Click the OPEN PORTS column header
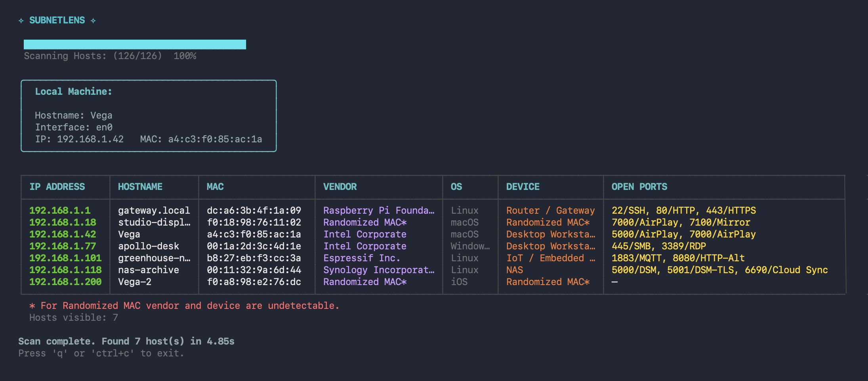Image resolution: width=868 pixels, height=381 pixels. click(x=639, y=187)
